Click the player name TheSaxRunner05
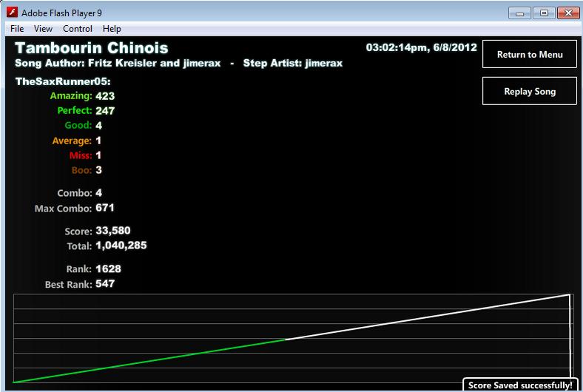The image size is (583, 392). [x=63, y=81]
